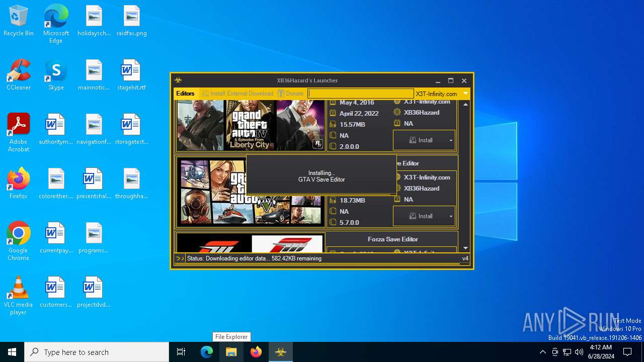The height and width of the screenshot is (362, 644).
Task: Click the v4 version label
Action: pyautogui.click(x=465, y=258)
